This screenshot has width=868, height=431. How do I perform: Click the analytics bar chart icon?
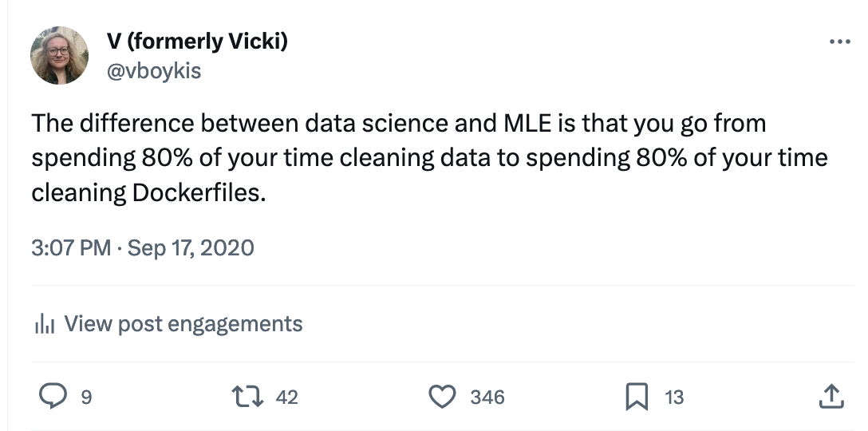[43, 324]
